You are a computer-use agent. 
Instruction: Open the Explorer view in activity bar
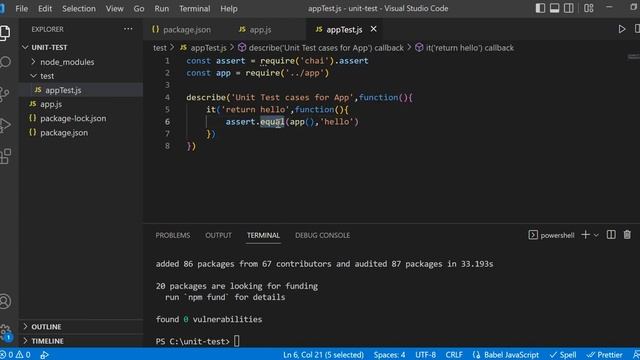coord(5,33)
